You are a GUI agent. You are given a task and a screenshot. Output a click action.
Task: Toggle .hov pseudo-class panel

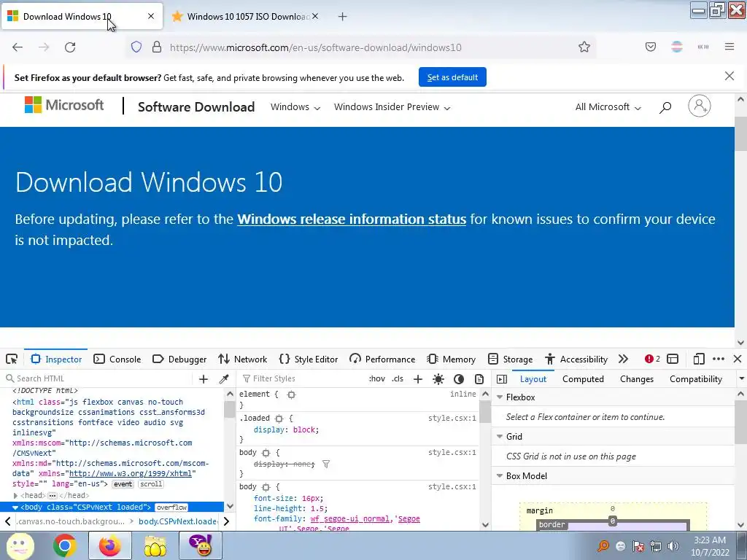coord(377,378)
